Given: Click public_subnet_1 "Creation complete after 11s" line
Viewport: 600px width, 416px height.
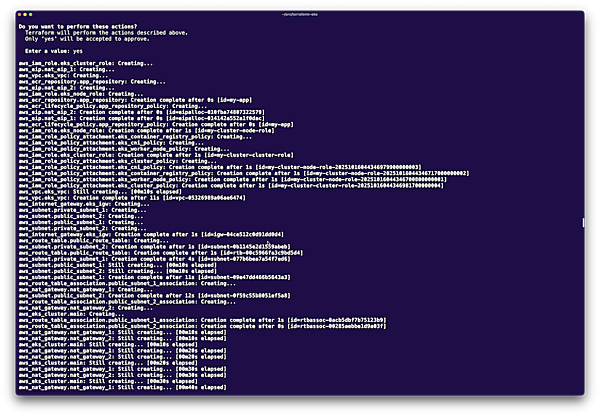Looking at the screenshot, I should [155, 278].
